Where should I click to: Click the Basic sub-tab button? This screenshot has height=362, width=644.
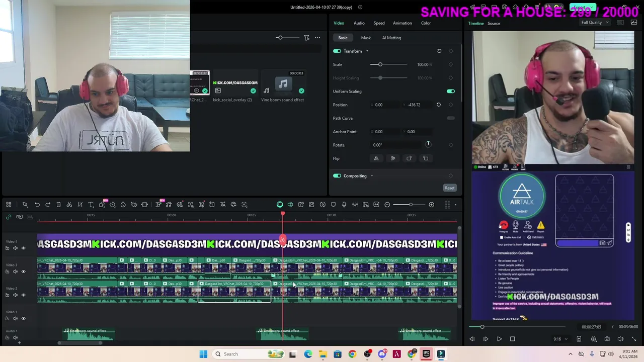(x=343, y=38)
